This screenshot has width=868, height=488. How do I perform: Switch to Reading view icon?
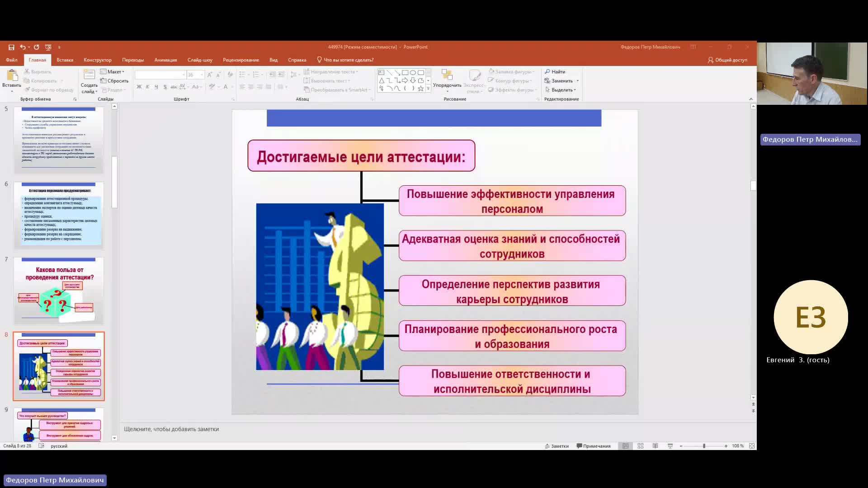[x=656, y=446]
